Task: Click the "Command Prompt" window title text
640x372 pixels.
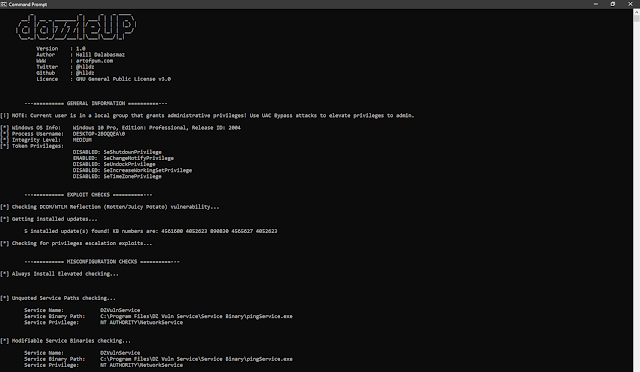Action: 28,4
